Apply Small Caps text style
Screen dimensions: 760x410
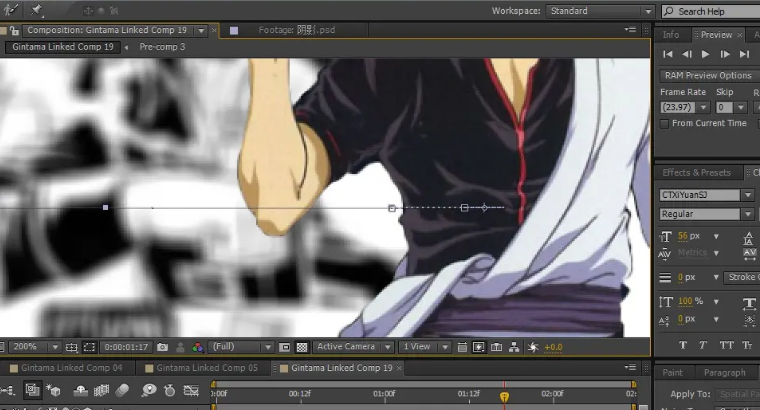(x=747, y=345)
